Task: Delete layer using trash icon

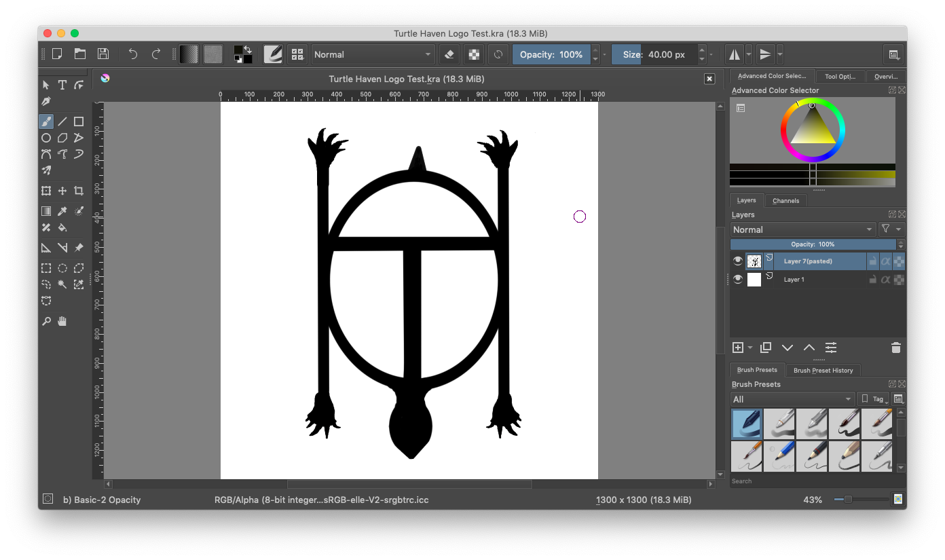Action: (x=895, y=348)
